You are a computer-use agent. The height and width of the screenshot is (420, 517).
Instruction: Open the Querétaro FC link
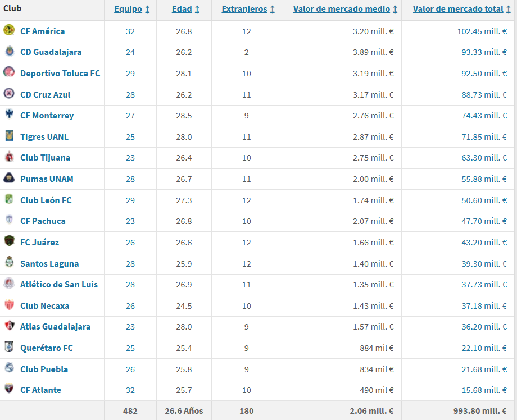click(x=47, y=348)
